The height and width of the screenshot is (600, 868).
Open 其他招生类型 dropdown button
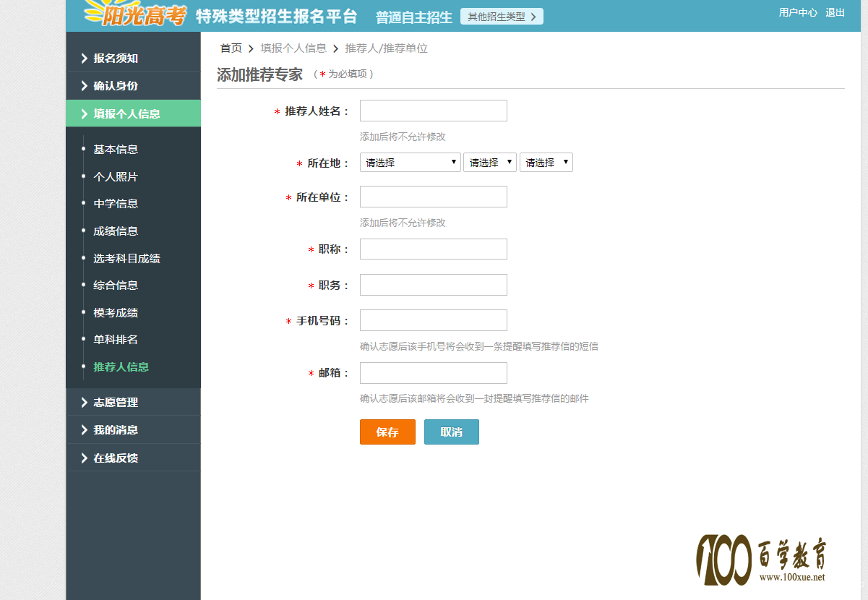tap(502, 17)
